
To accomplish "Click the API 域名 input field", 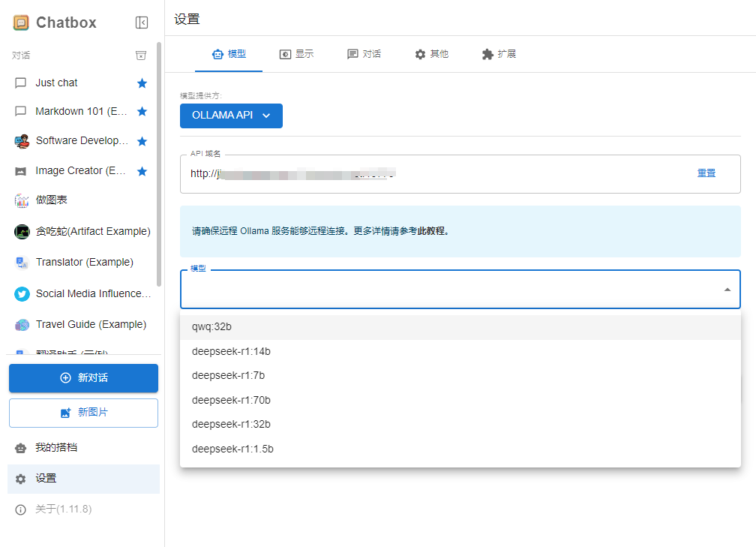I will pos(460,174).
